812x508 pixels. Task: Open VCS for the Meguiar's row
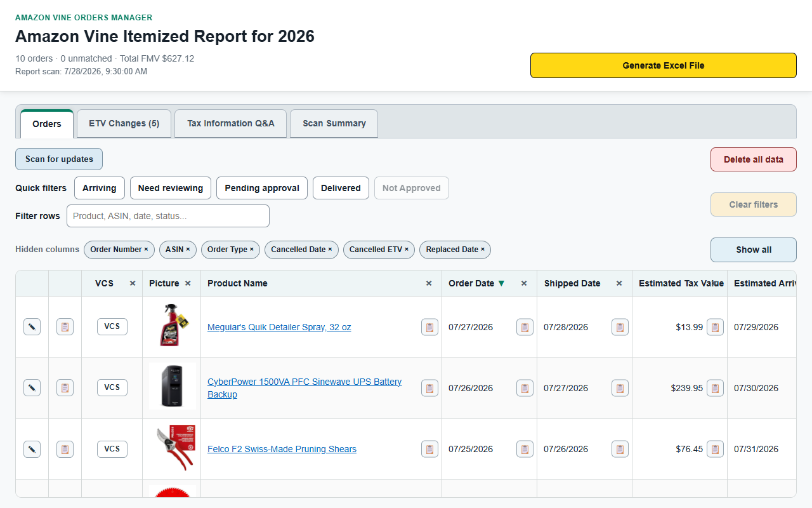coord(112,326)
